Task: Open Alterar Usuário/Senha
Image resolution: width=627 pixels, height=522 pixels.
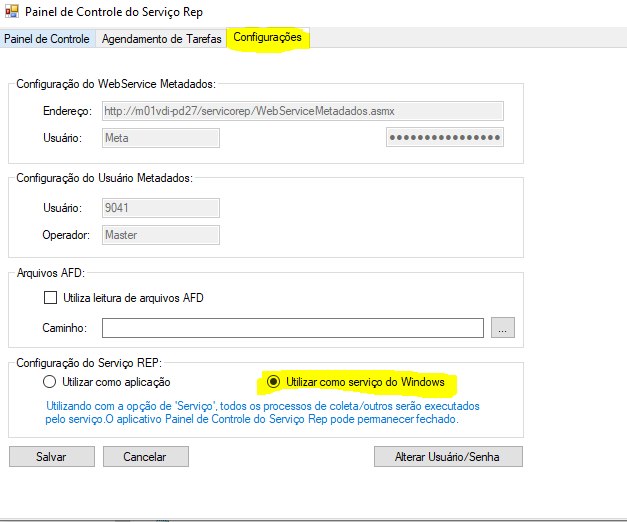Action: click(x=448, y=457)
